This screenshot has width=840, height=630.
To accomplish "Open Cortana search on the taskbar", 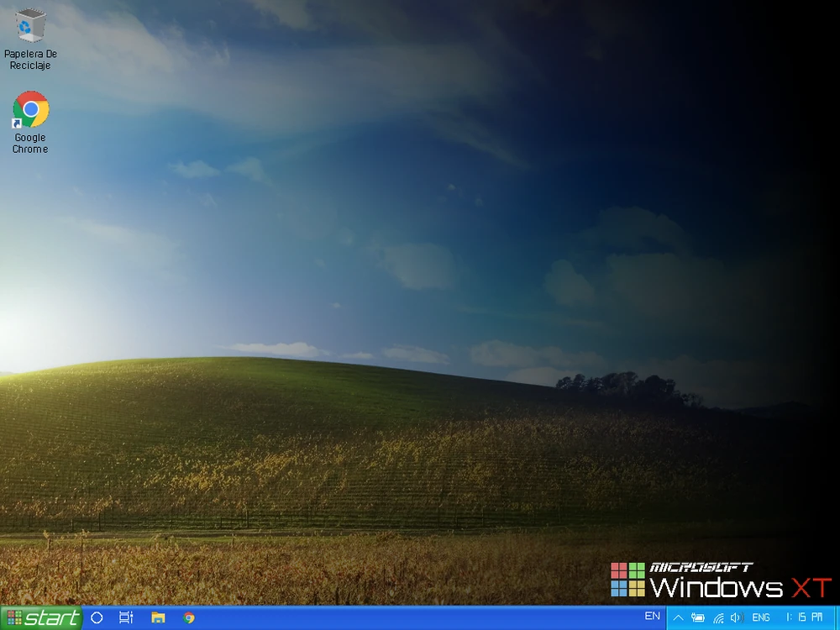I will coord(96,617).
